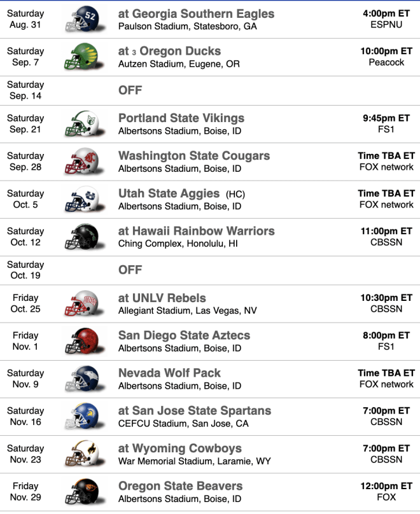Image resolution: width=420 pixels, height=514 pixels.
Task: Click the San Jose State Spartans helmet
Action: pyautogui.click(x=85, y=416)
